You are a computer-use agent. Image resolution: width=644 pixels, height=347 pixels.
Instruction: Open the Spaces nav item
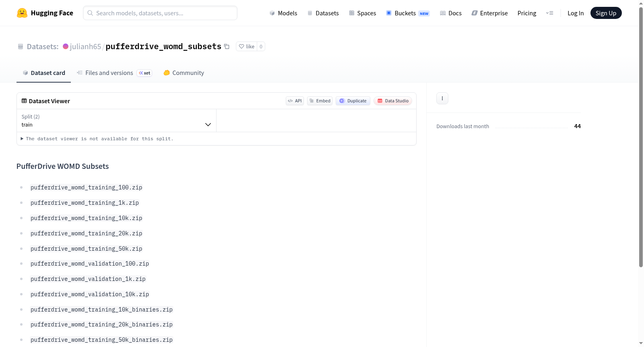tap(363, 13)
